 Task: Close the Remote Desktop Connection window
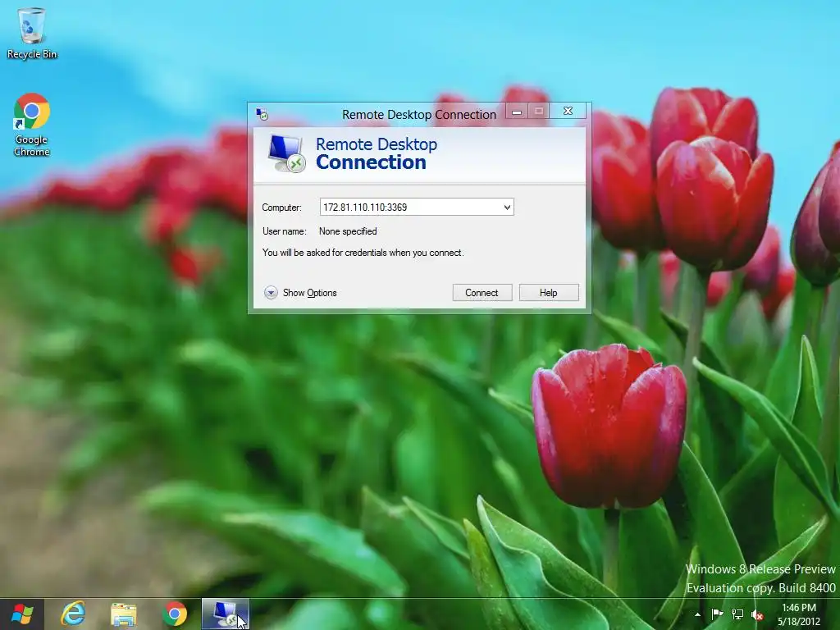[x=568, y=111]
